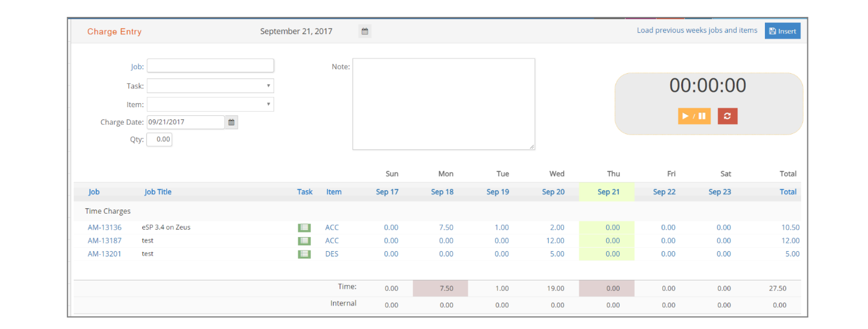Image resolution: width=868 pixels, height=329 pixels.
Task: Open job AM-13136
Action: [x=105, y=228]
